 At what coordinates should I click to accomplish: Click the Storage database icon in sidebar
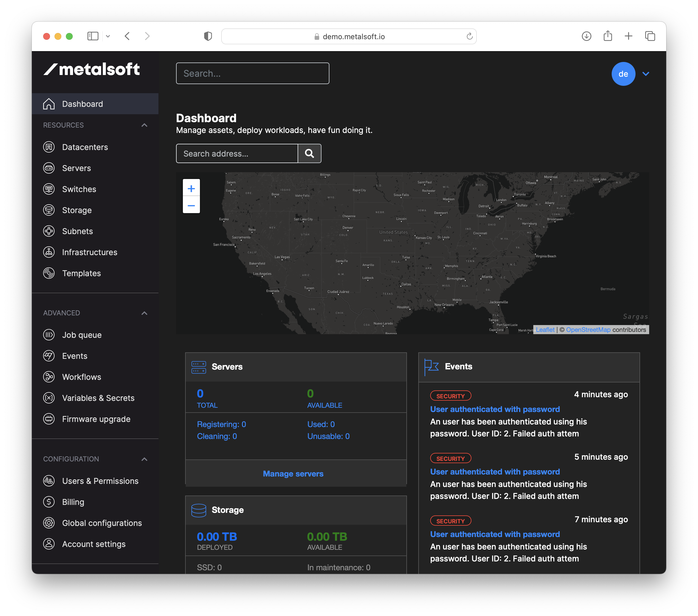point(49,210)
